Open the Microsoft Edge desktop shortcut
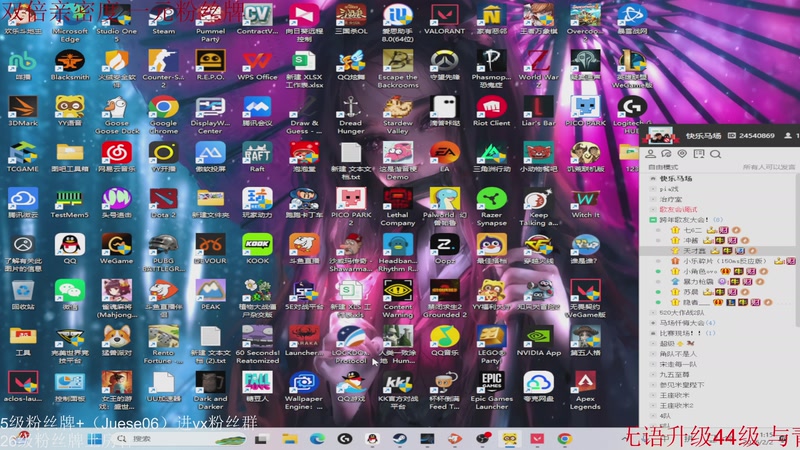The width and height of the screenshot is (800, 450). click(x=70, y=24)
